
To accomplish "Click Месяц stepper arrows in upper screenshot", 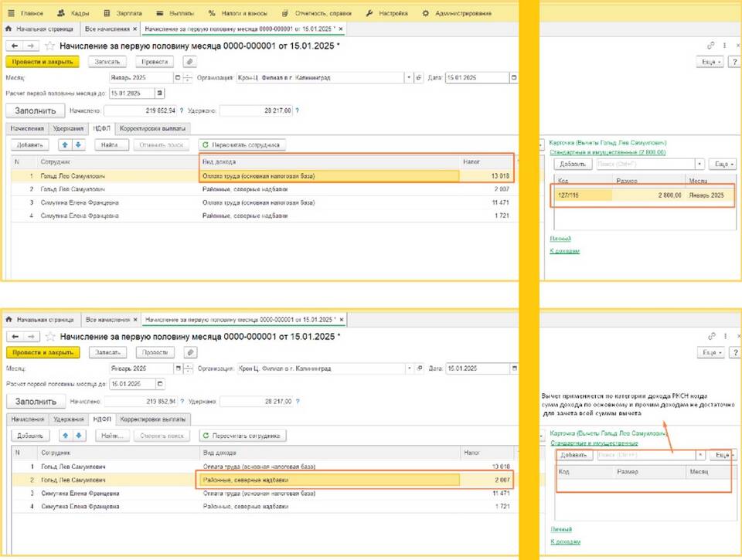I will tap(187, 77).
